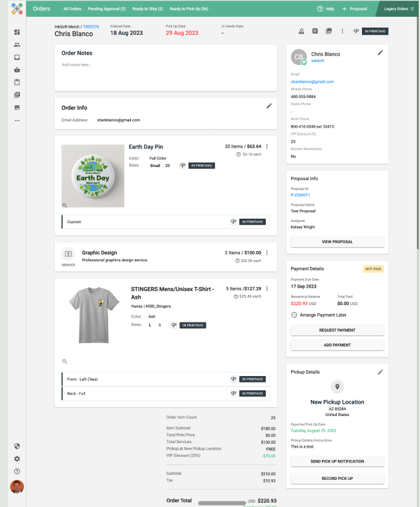Open the Customers icon in sidebar

17,45
